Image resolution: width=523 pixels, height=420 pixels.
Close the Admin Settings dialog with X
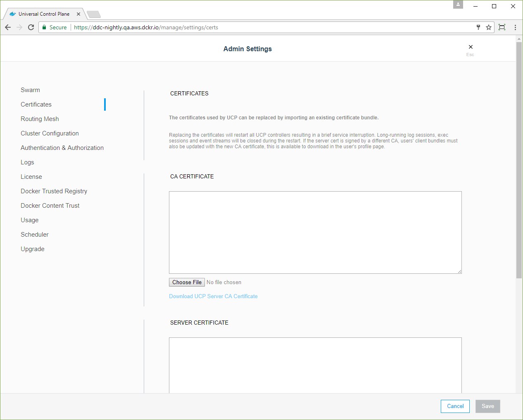point(471,47)
